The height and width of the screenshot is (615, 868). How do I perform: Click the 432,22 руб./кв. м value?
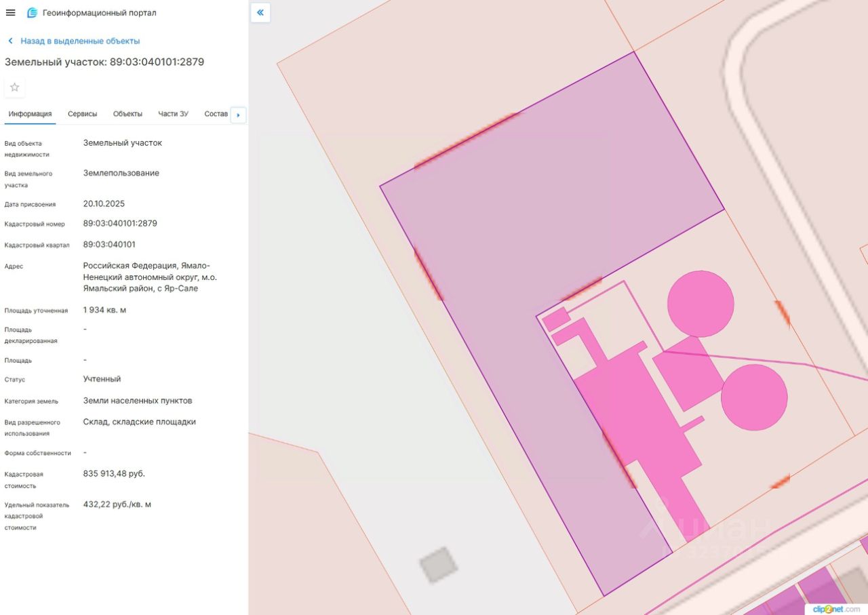pyautogui.click(x=117, y=504)
